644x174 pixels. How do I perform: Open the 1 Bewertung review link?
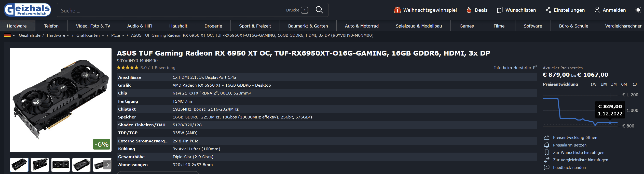tap(163, 68)
